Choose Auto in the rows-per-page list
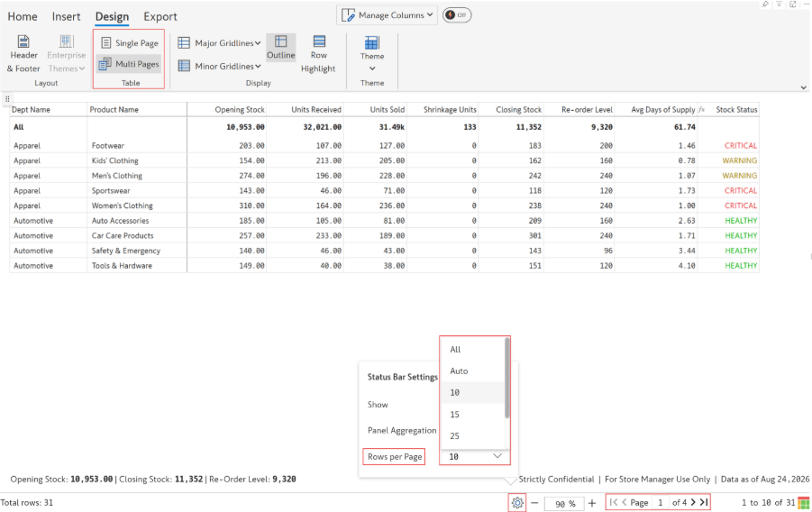This screenshot has height=512, width=812. [471, 371]
